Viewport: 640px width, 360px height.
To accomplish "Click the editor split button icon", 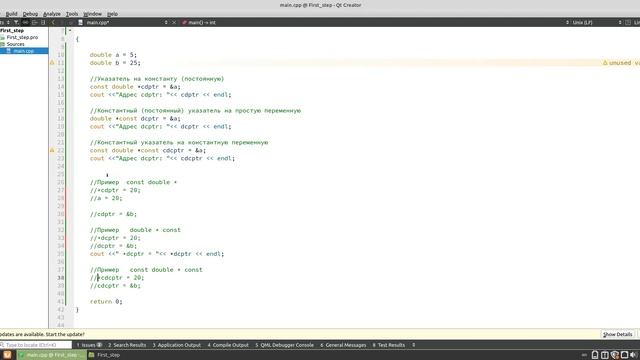I will [x=628, y=22].
